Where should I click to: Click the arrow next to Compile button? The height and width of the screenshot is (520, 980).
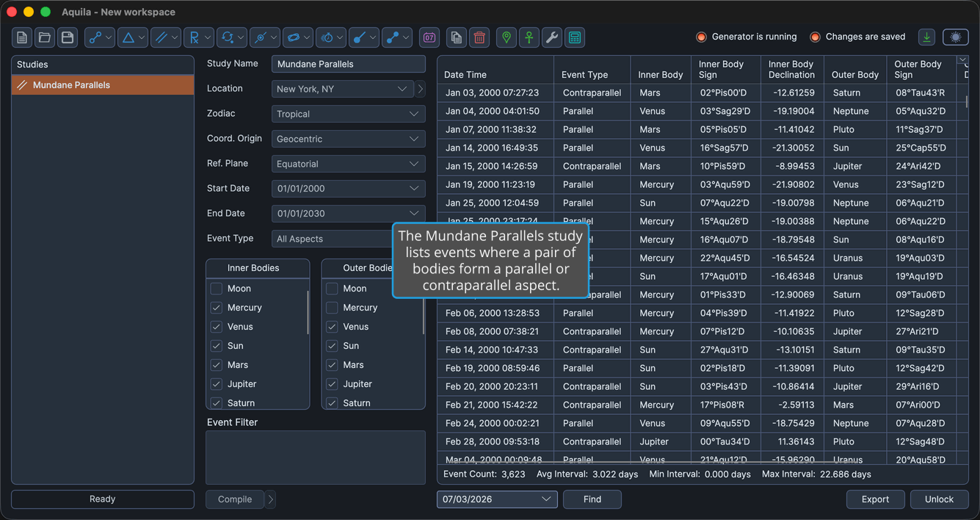(271, 499)
